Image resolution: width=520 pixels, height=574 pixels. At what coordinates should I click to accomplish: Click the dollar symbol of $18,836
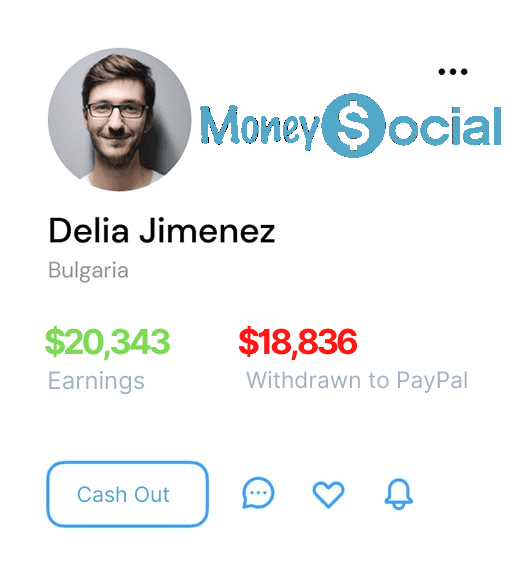point(248,342)
